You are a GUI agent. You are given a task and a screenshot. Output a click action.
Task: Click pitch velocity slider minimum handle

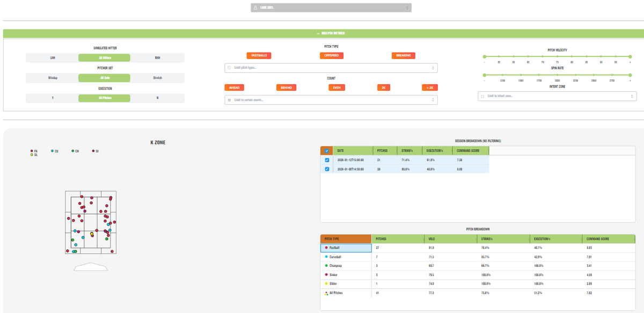pyautogui.click(x=484, y=56)
